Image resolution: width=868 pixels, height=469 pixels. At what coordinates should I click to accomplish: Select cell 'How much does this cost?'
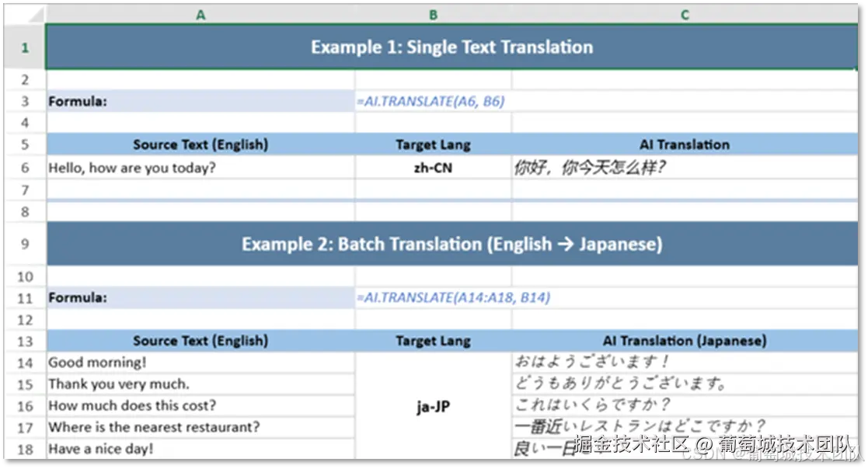click(200, 406)
